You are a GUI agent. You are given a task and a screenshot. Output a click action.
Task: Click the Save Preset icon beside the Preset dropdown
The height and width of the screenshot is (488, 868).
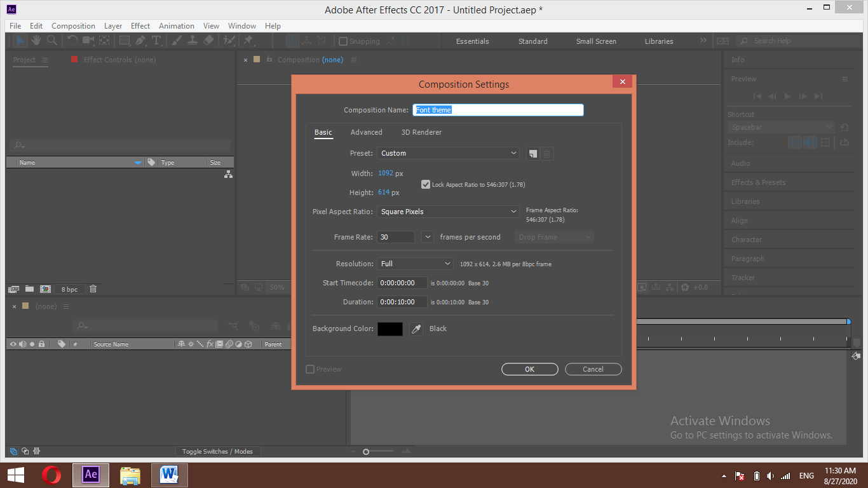coord(532,153)
